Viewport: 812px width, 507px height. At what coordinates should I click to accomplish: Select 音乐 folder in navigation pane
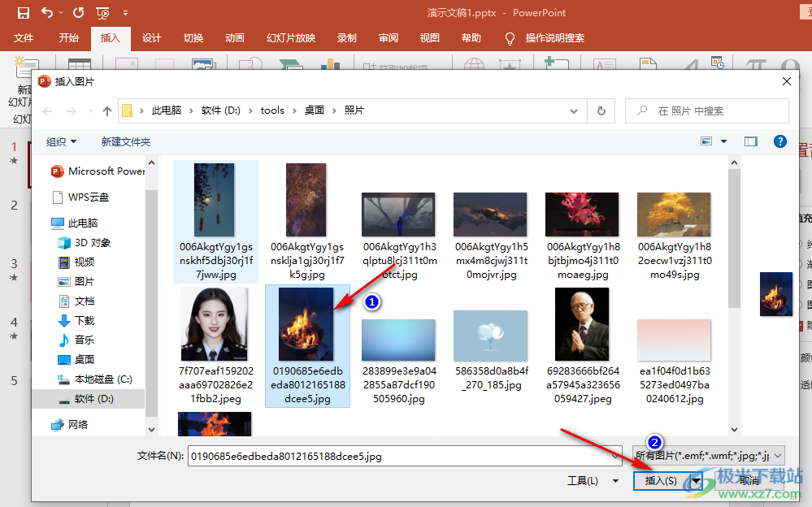click(76, 340)
